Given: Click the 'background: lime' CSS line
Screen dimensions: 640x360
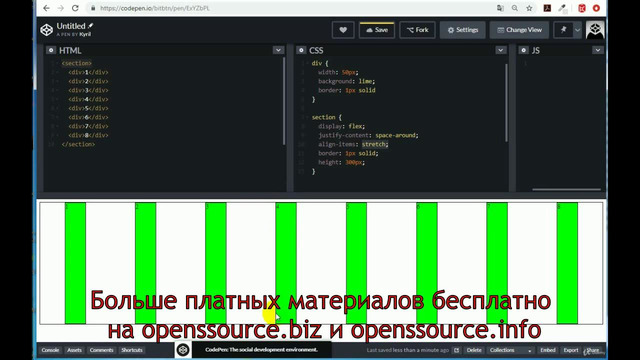Looking at the screenshot, I should tap(347, 81).
